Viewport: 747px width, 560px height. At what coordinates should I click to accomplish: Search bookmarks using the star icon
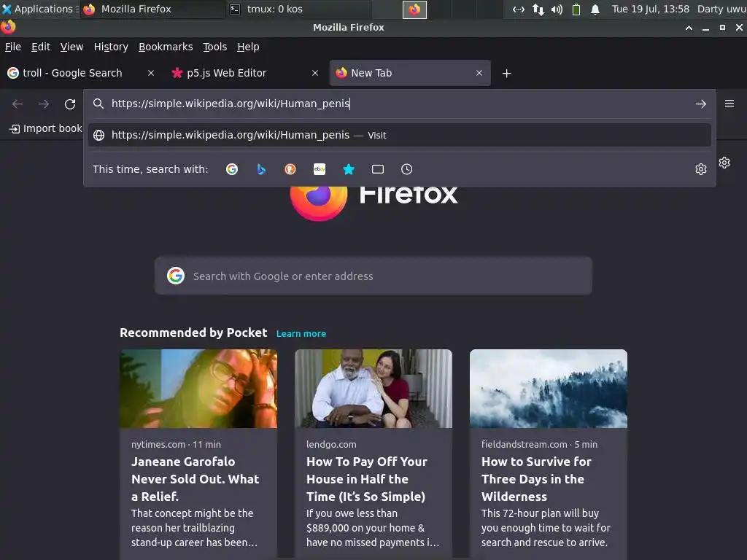tap(349, 169)
